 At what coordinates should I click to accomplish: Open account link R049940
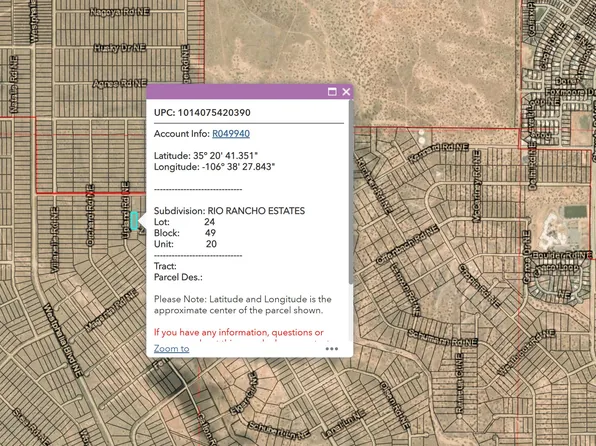point(231,134)
